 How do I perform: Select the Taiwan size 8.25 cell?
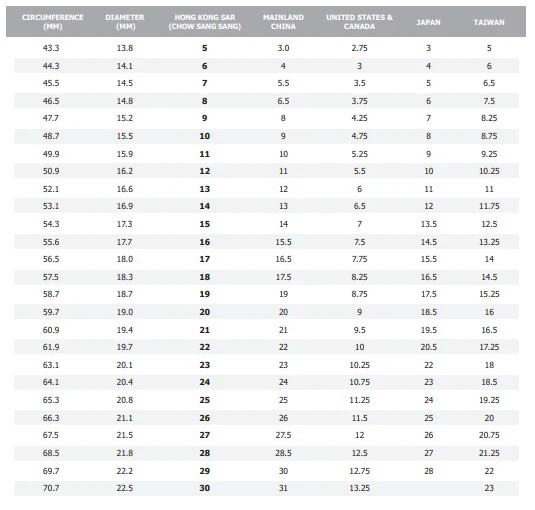click(x=489, y=118)
